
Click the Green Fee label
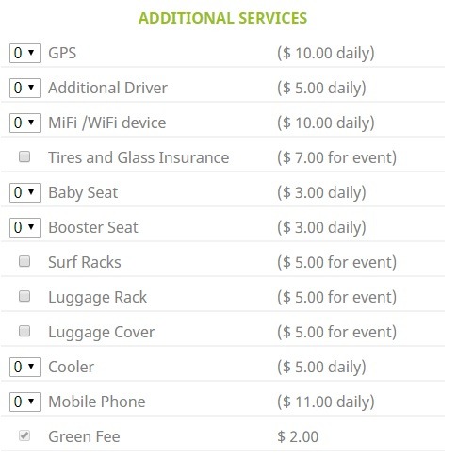click(84, 436)
